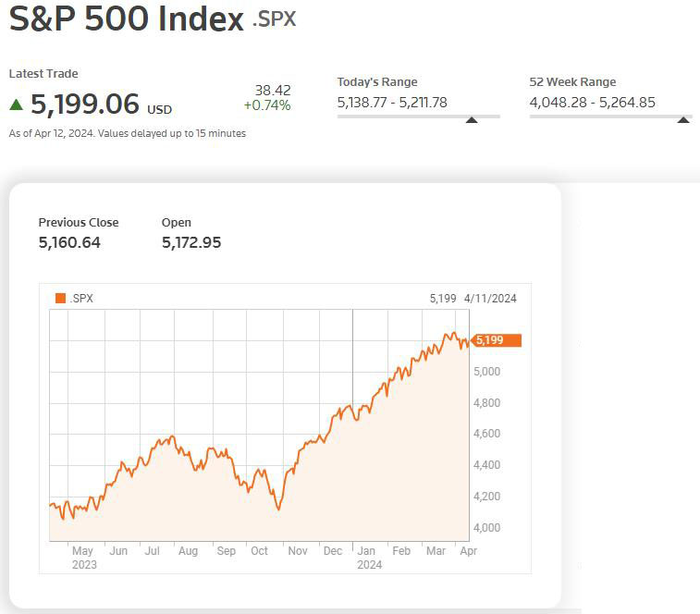Click the Jan 2024 label on the x-axis
This screenshot has height=614, width=700.
(368, 557)
